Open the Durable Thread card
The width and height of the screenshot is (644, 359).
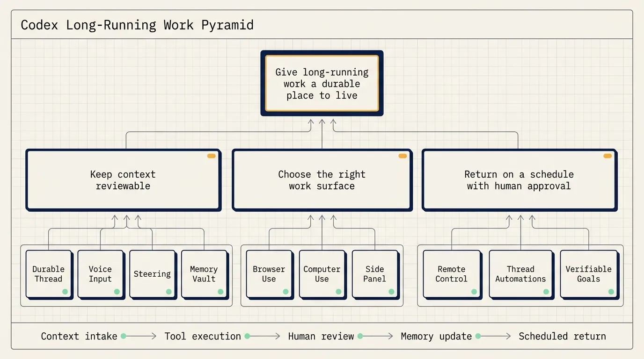click(49, 274)
